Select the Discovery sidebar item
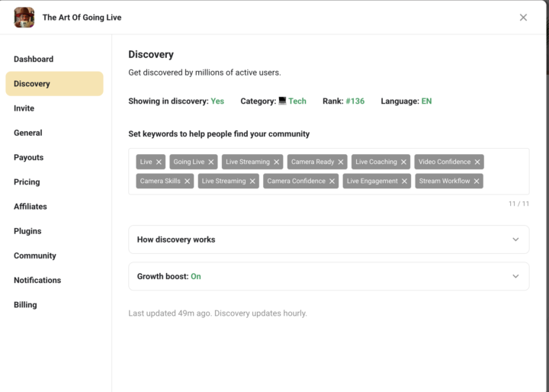Image resolution: width=549 pixels, height=392 pixels. 54,84
